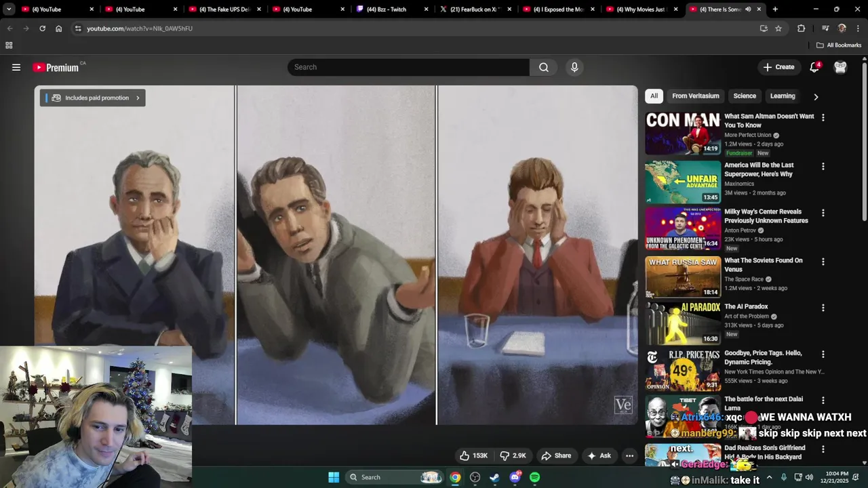Screen dimensions: 868x488
Task: Open options for Goodbye Price Tags video
Action: coord(823,354)
